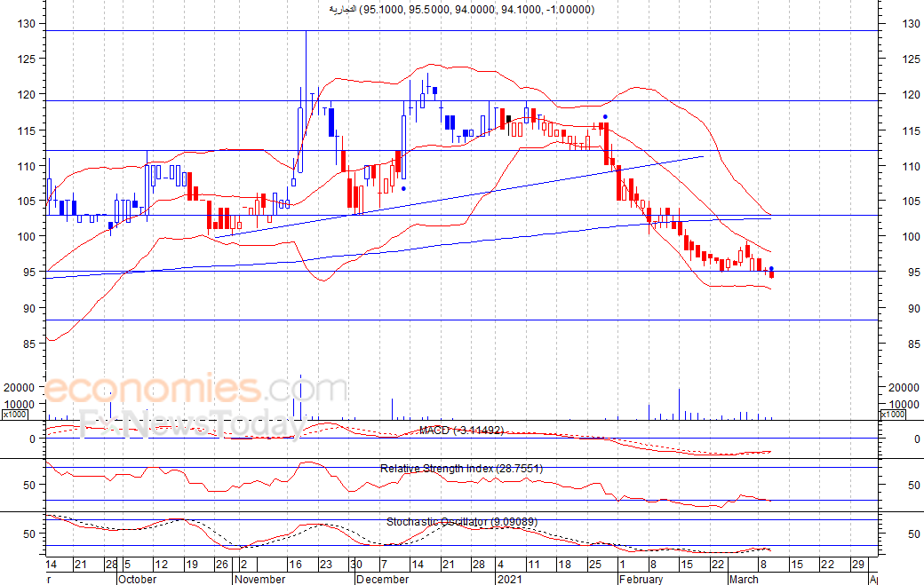Click the date label 12 on time axis

coord(161,565)
